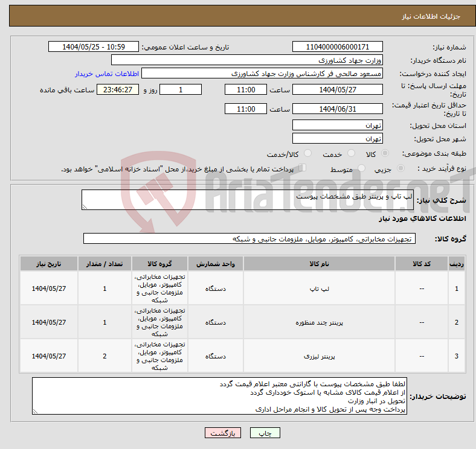Screen dimensions: 476x449
Task: Click the requester field مسعود صالحی فر
Action: click(262, 74)
